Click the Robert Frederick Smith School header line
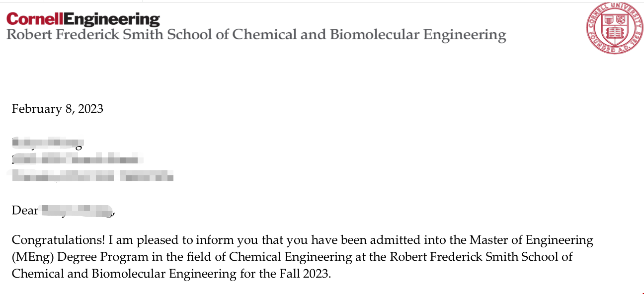This screenshot has width=644, height=294. tap(256, 35)
